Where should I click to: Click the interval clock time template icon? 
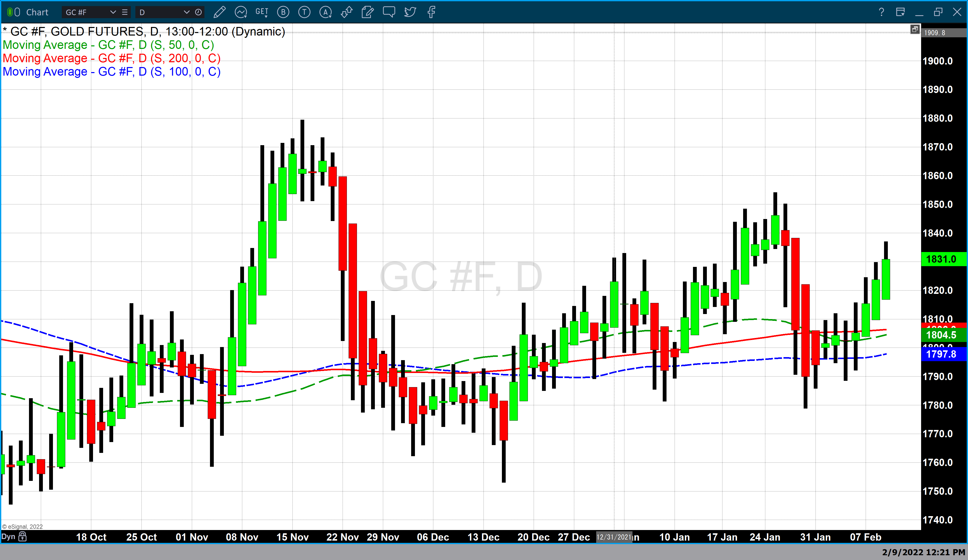click(198, 12)
